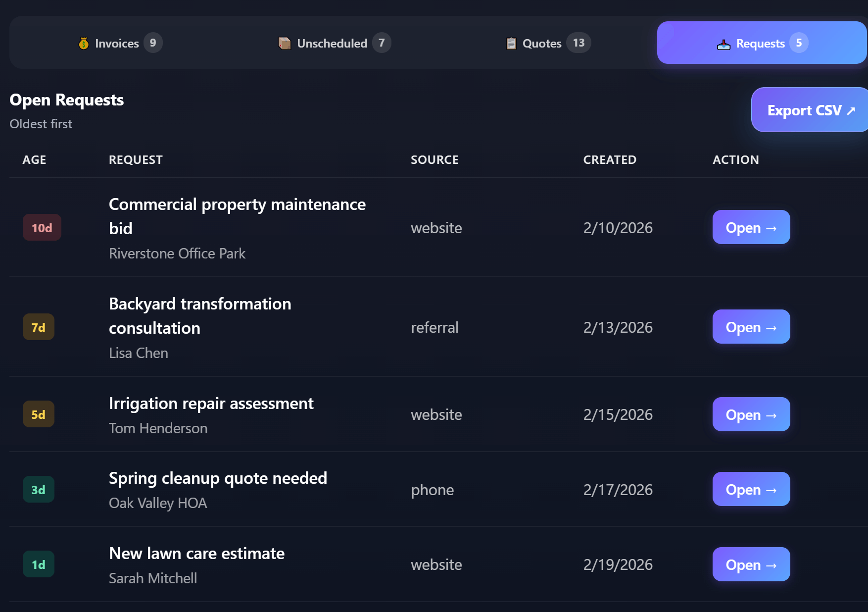868x612 pixels.
Task: Open Lisa Chen's backyard consultation request
Action: click(x=751, y=327)
